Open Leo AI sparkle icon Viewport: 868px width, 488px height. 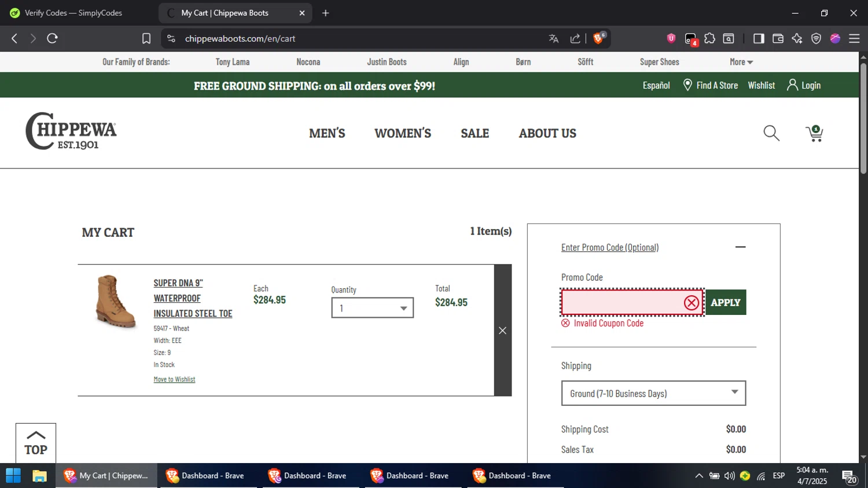pos(797,38)
